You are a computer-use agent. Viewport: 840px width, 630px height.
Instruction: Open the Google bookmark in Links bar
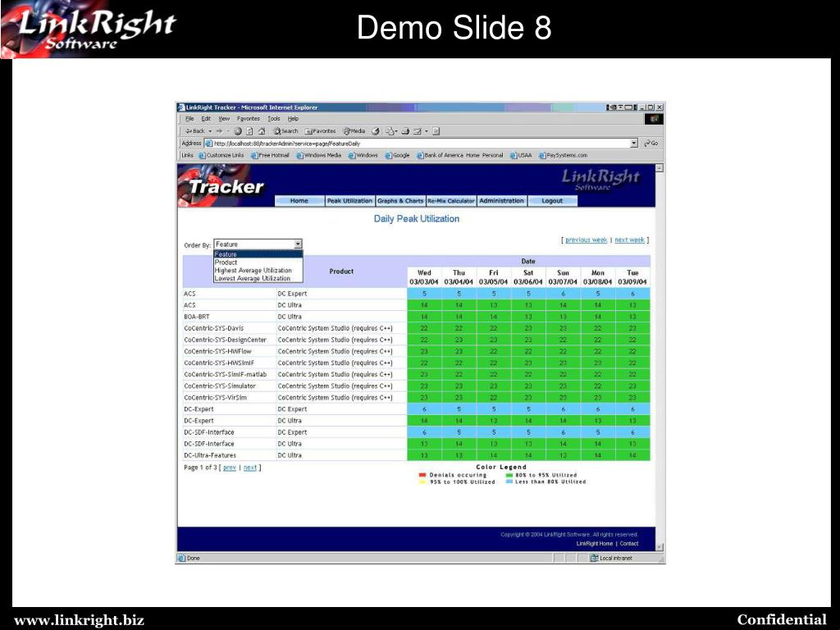398,155
